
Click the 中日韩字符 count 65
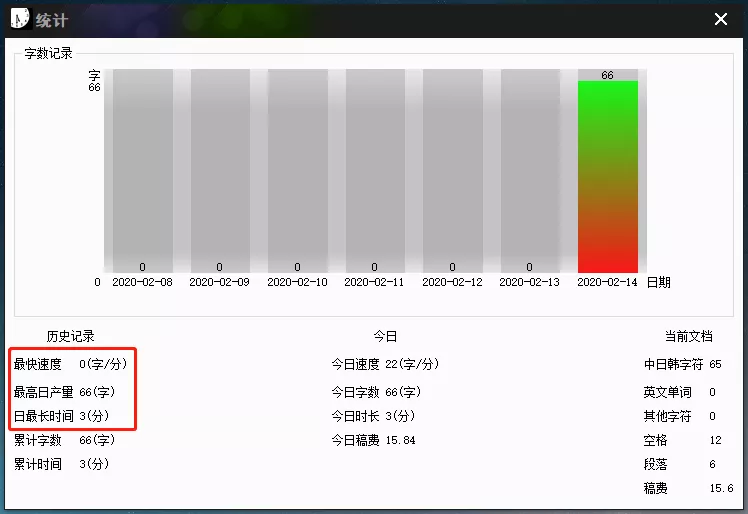715,364
